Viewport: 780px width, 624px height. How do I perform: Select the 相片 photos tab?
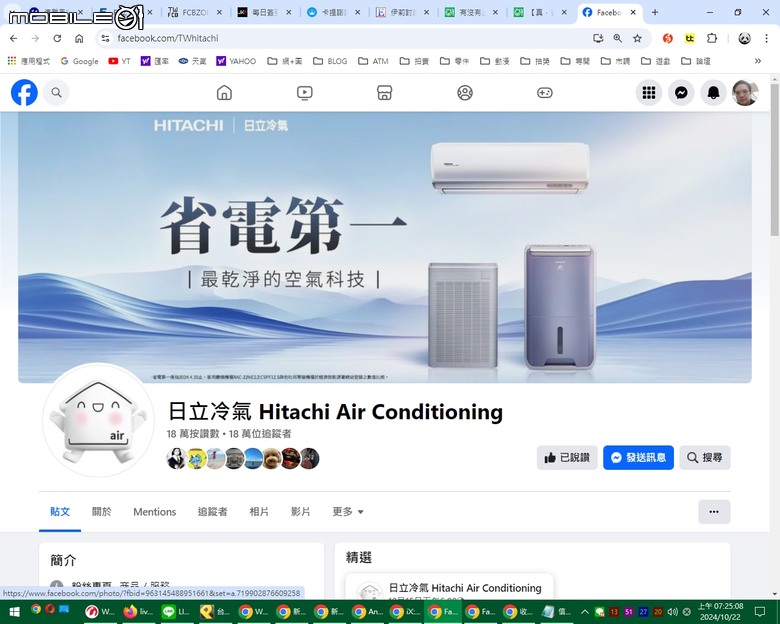pos(259,512)
